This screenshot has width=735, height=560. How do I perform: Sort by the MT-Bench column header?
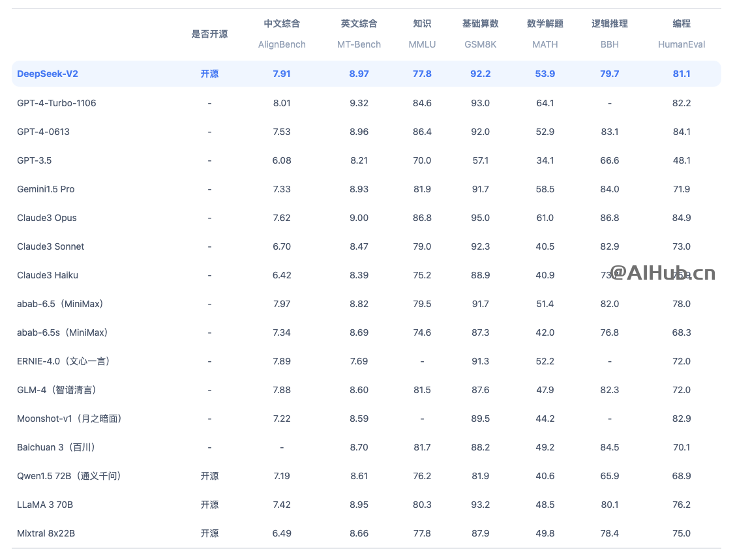point(359,44)
